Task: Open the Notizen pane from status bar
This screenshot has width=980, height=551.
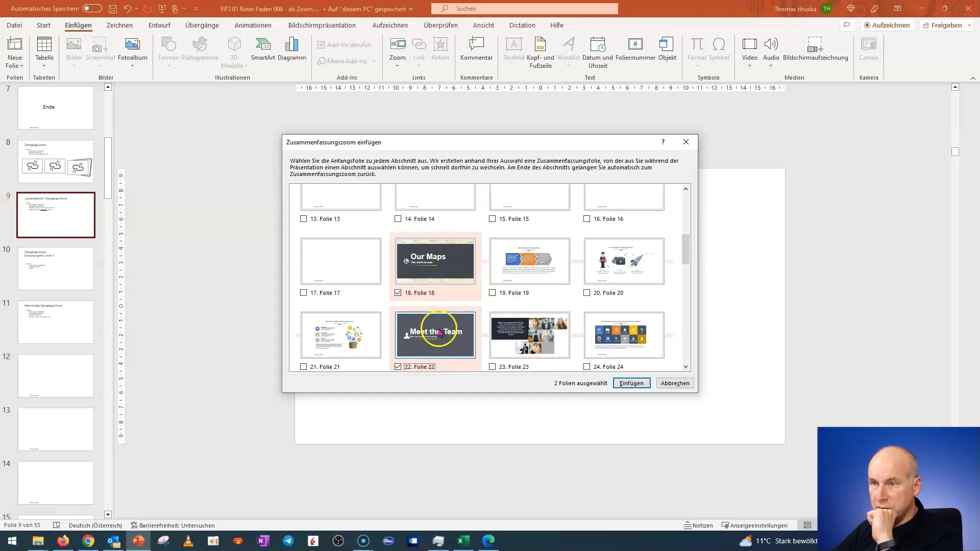Action: tap(698, 525)
